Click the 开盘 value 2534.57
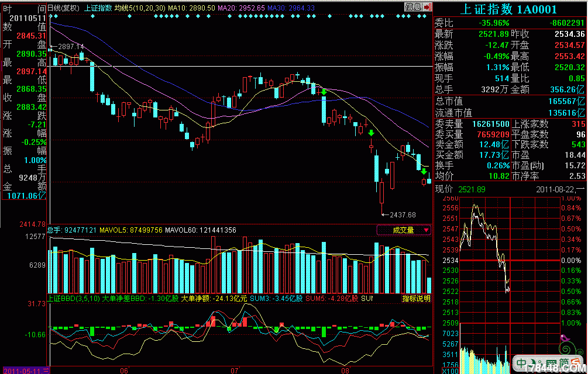Viewport: 588px width, 374px height. point(569,46)
